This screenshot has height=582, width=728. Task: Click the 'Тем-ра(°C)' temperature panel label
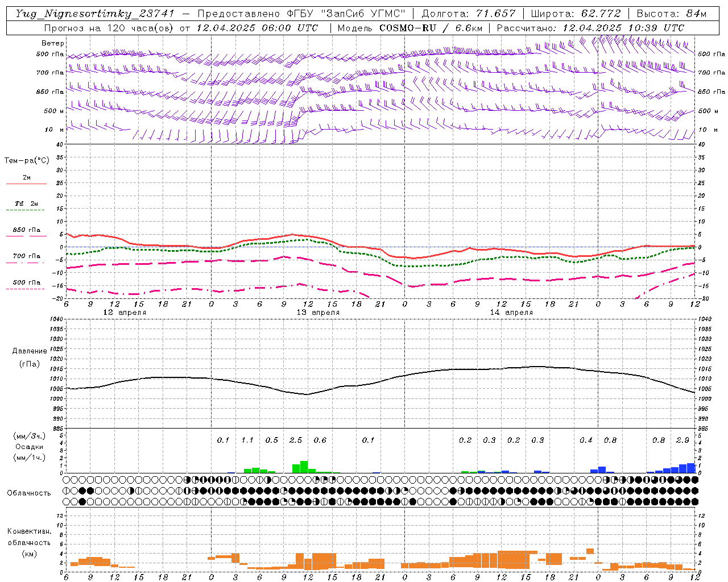coord(27,161)
